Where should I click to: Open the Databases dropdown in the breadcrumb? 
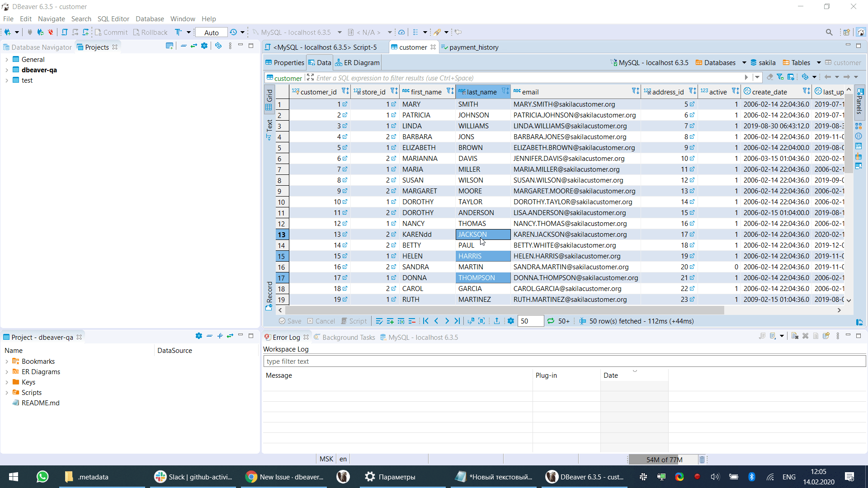744,62
